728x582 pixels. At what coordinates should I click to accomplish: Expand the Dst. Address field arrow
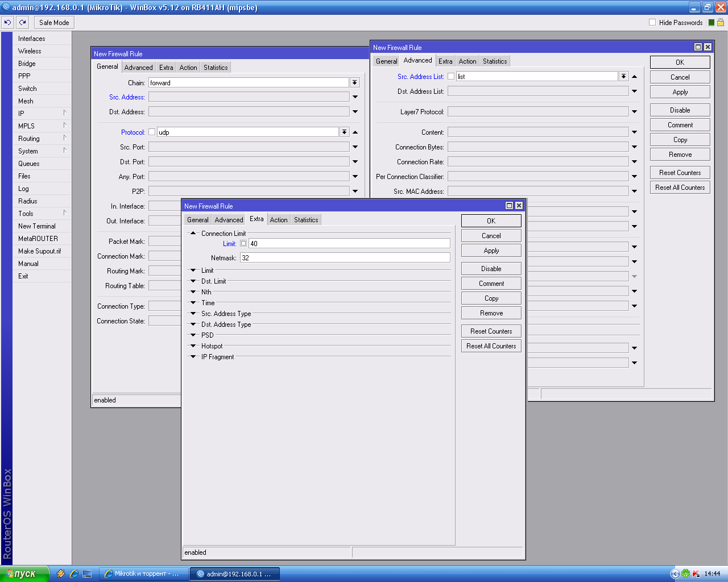pyautogui.click(x=355, y=112)
